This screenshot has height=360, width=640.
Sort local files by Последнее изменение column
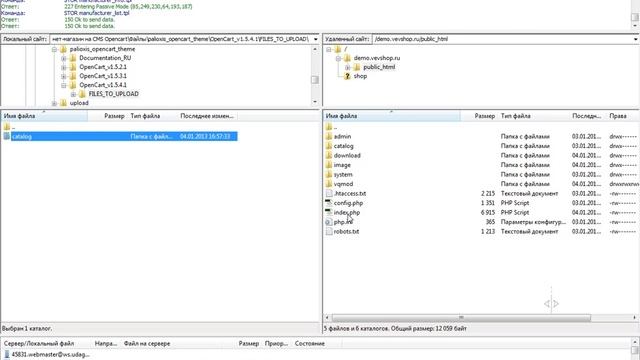pyautogui.click(x=207, y=116)
